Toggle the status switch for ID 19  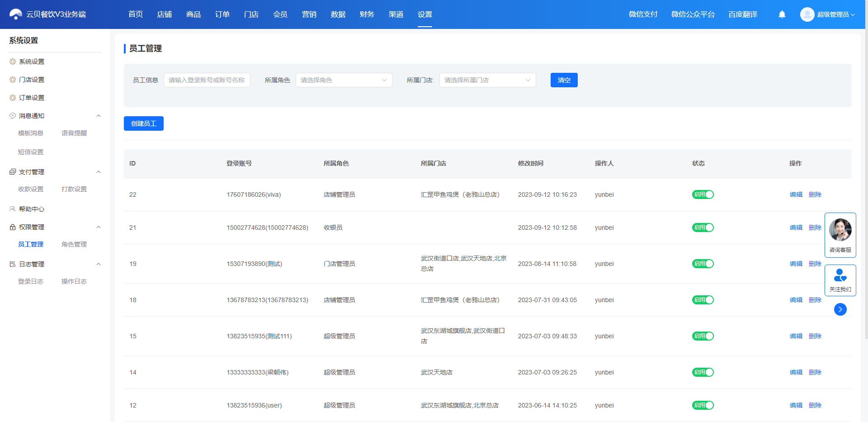703,264
